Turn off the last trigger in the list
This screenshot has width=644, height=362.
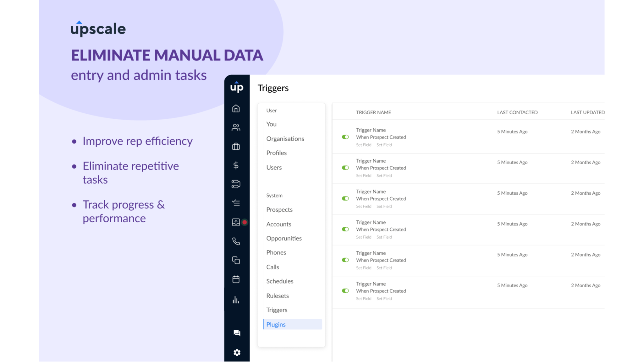click(x=345, y=291)
